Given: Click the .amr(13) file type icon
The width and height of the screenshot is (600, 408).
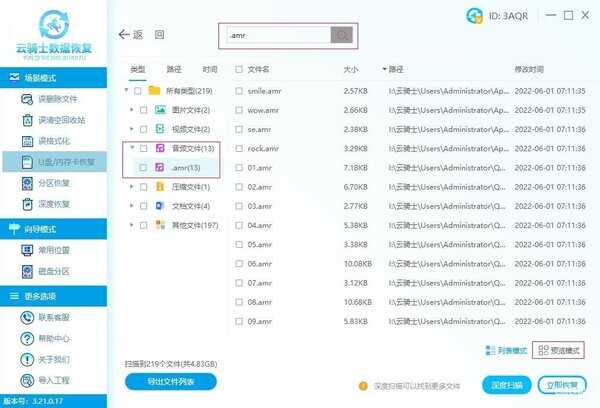Looking at the screenshot, I should pos(160,167).
